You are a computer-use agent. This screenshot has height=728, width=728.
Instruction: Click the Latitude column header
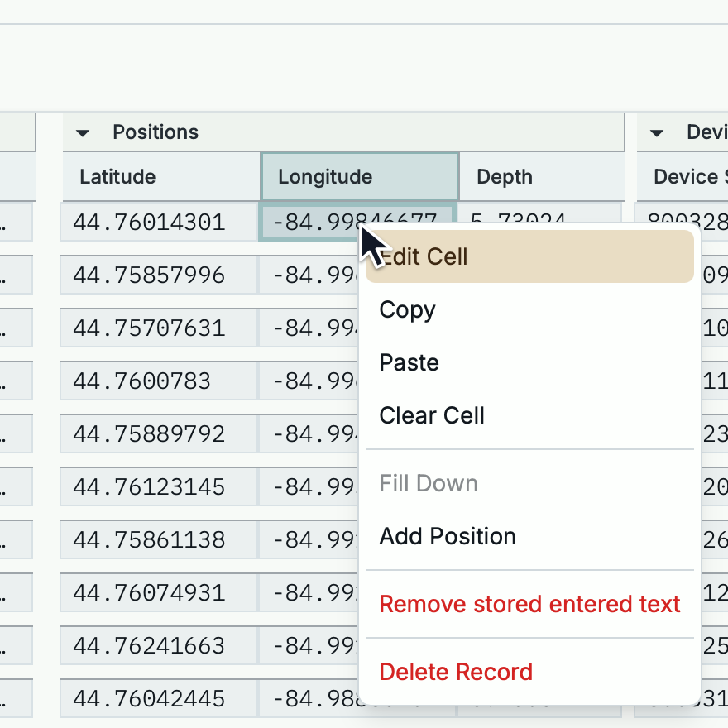coord(161,177)
